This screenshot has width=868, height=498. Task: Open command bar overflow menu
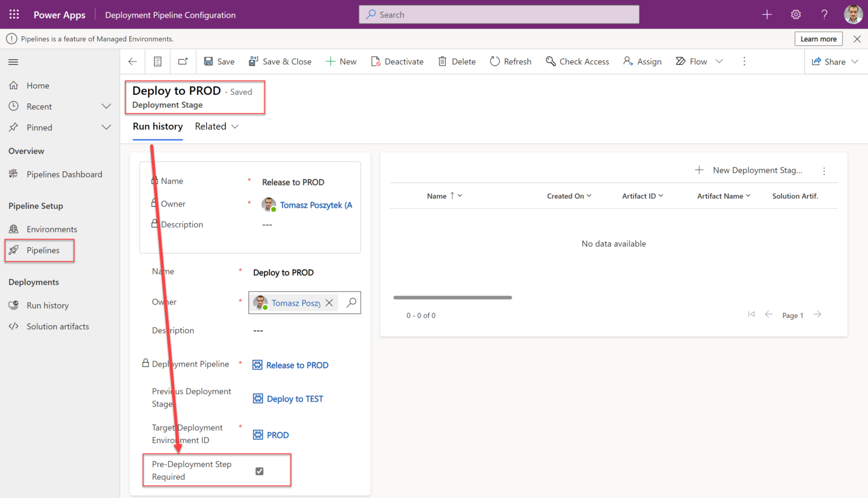(744, 62)
